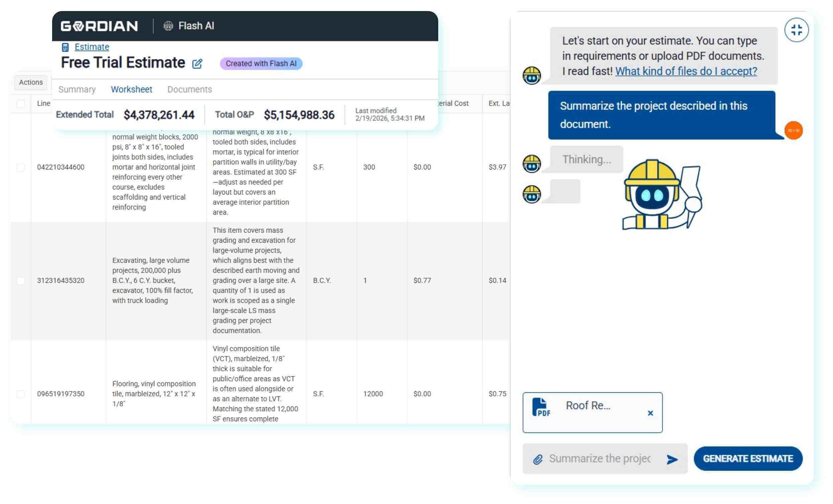Click the $3.97 labor cost cell
833x504 pixels.
tap(497, 167)
